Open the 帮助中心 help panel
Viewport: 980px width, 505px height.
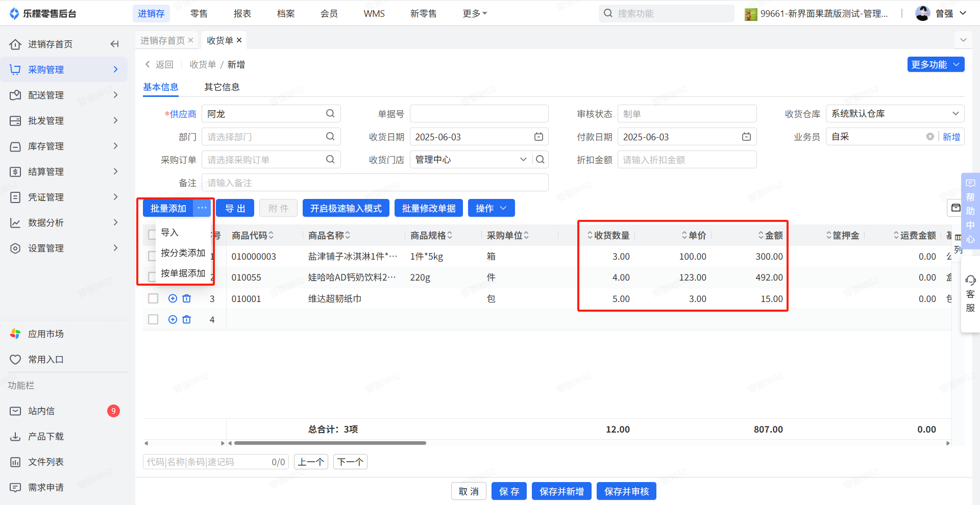[970, 211]
